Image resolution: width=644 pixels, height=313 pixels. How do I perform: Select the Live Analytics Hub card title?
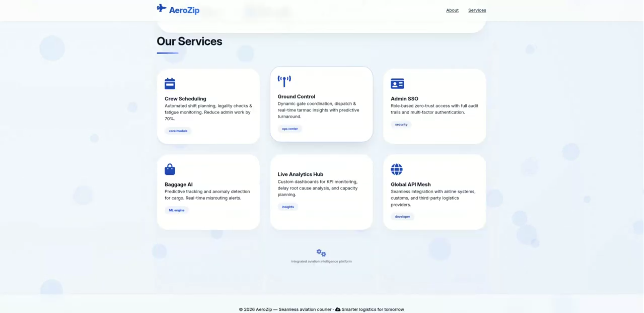[x=300, y=174]
